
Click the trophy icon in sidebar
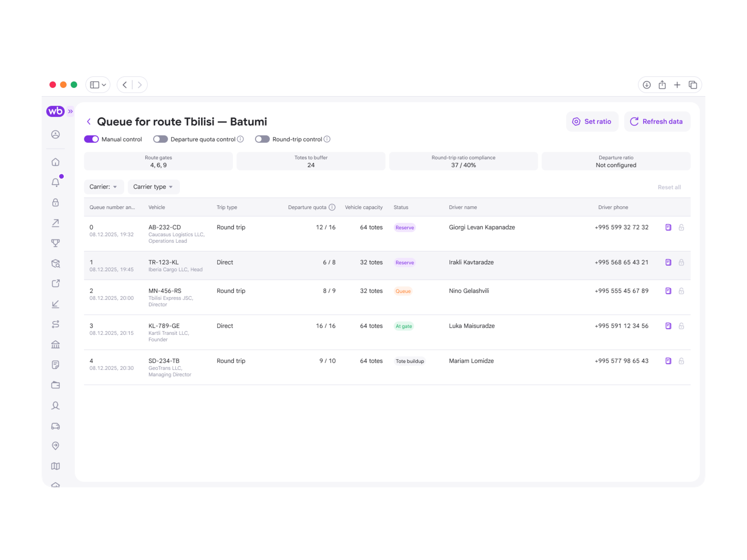click(x=55, y=243)
